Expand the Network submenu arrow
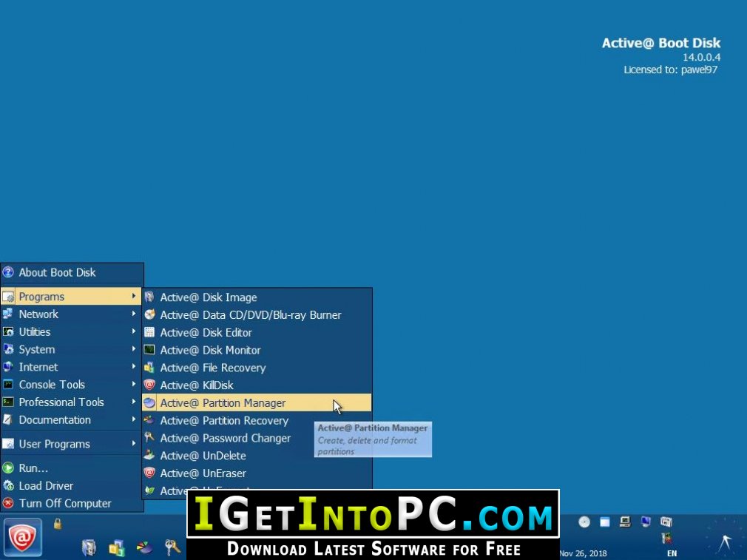 (134, 314)
